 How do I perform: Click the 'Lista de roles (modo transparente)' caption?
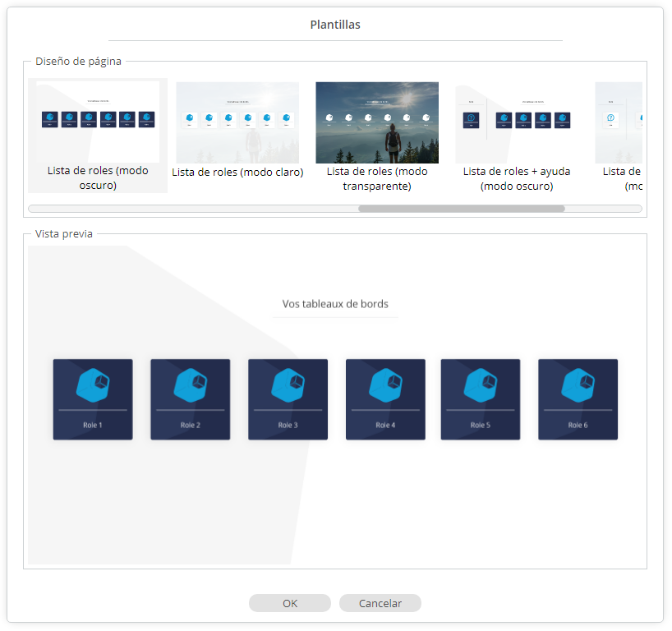[377, 178]
